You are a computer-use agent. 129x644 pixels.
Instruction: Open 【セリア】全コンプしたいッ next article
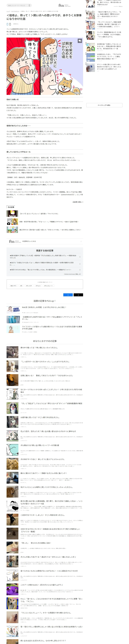click(39, 214)
